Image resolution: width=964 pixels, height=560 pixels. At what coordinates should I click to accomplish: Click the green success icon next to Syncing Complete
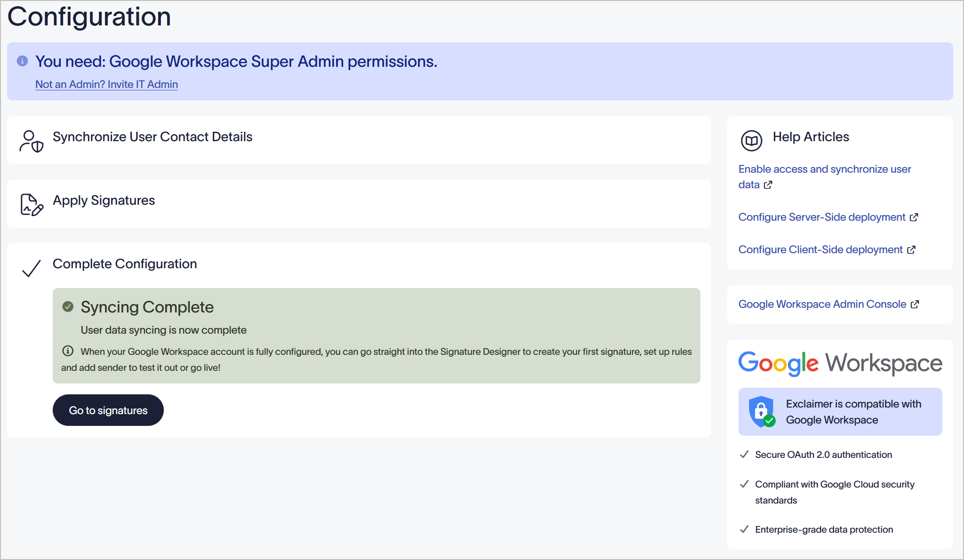[68, 307]
